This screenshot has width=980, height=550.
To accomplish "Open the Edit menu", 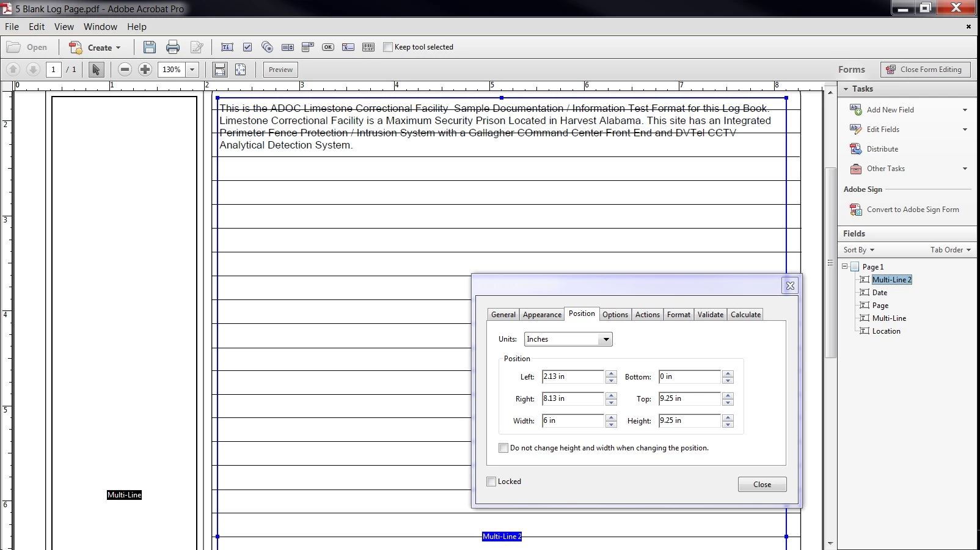I will [x=37, y=27].
